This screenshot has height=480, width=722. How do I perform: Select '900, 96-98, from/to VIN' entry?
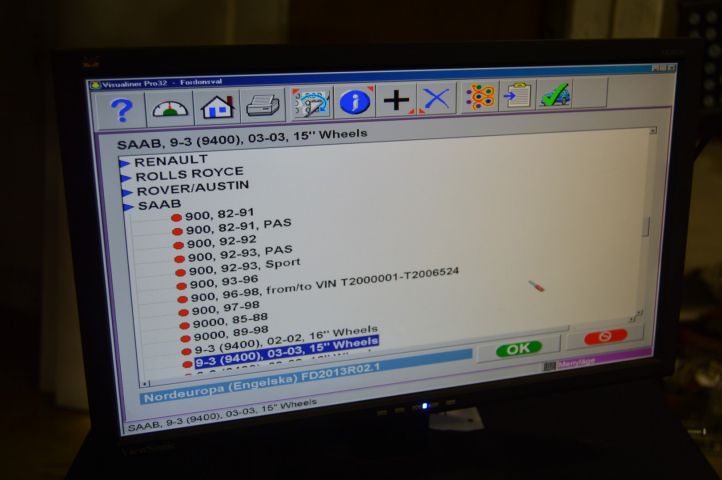(x=325, y=285)
